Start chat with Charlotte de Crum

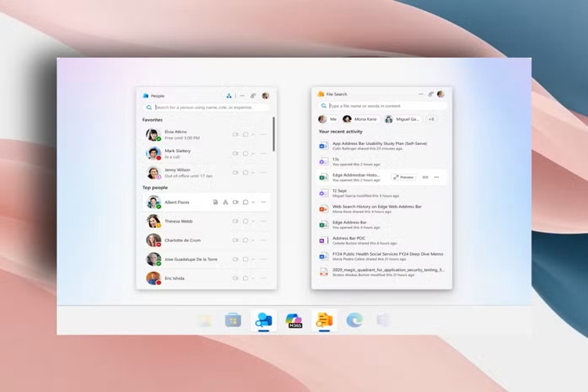pyautogui.click(x=245, y=240)
